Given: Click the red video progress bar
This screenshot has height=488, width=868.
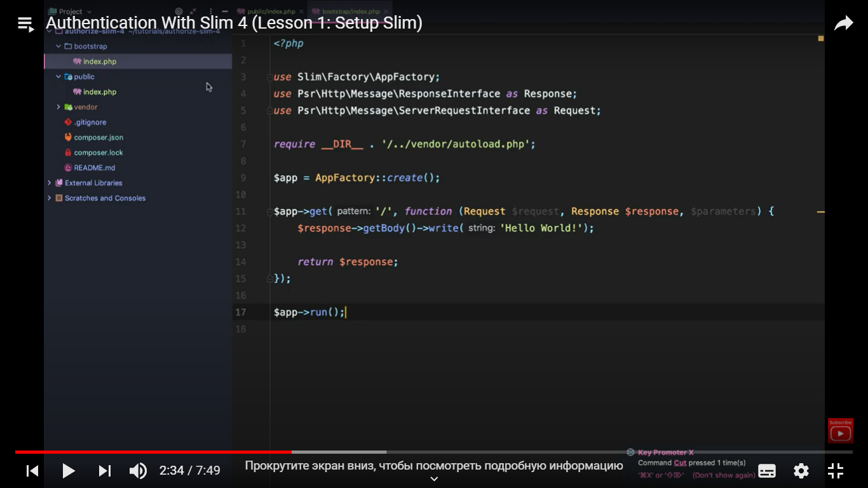Looking at the screenshot, I should (153, 452).
